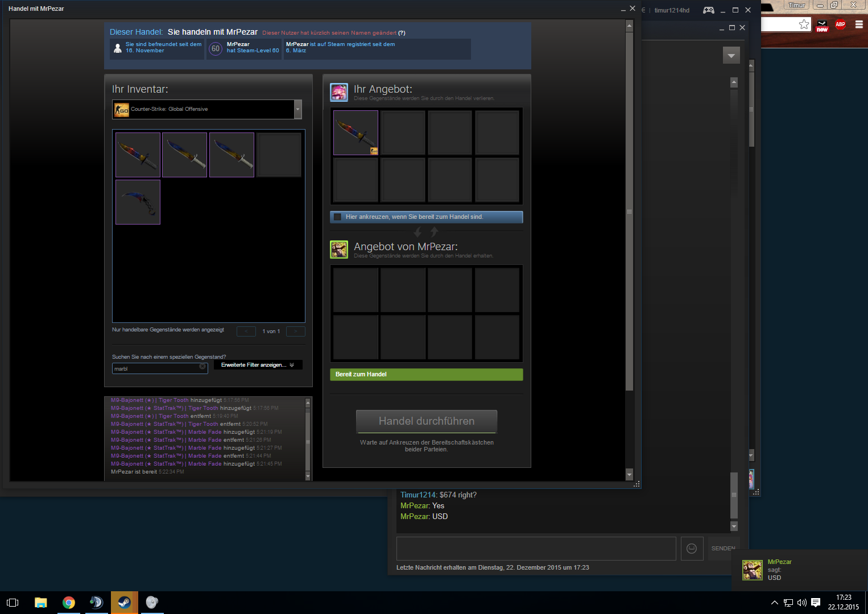The width and height of the screenshot is (868, 614).
Task: Check the ready to trade checkbox
Action: coord(338,217)
